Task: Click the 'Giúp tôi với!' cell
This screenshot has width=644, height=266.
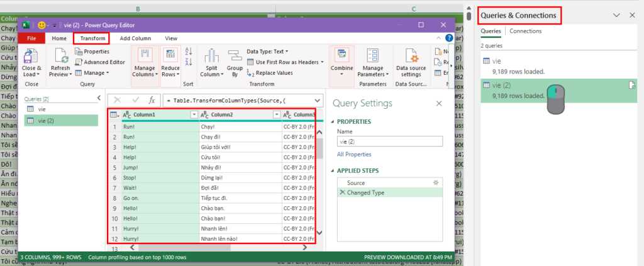Action: coord(240,147)
